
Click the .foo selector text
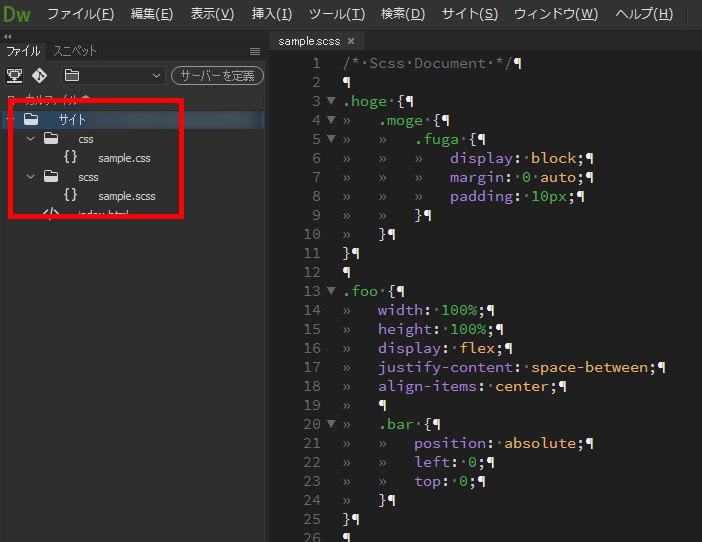tap(360, 291)
